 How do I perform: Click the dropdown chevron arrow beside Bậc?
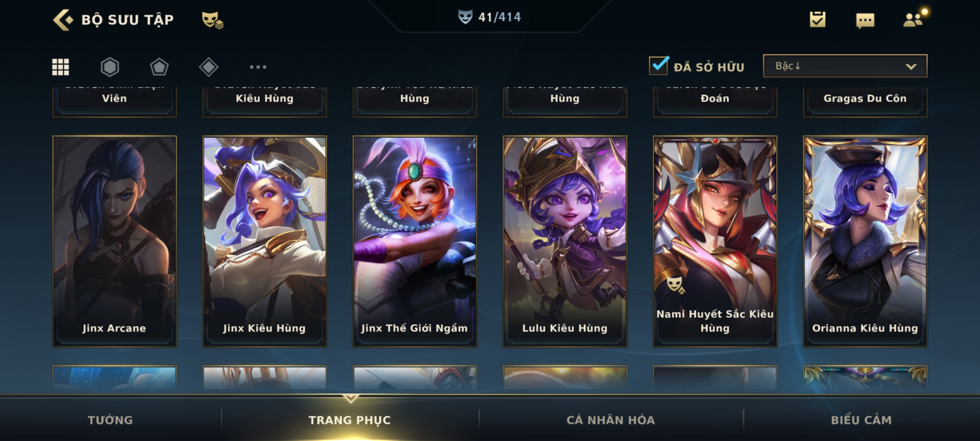pyautogui.click(x=911, y=67)
